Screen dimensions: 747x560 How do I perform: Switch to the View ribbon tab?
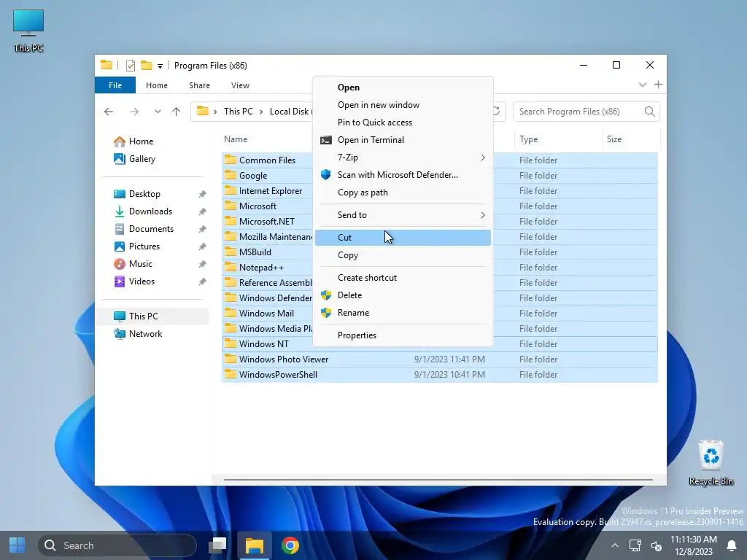(240, 85)
